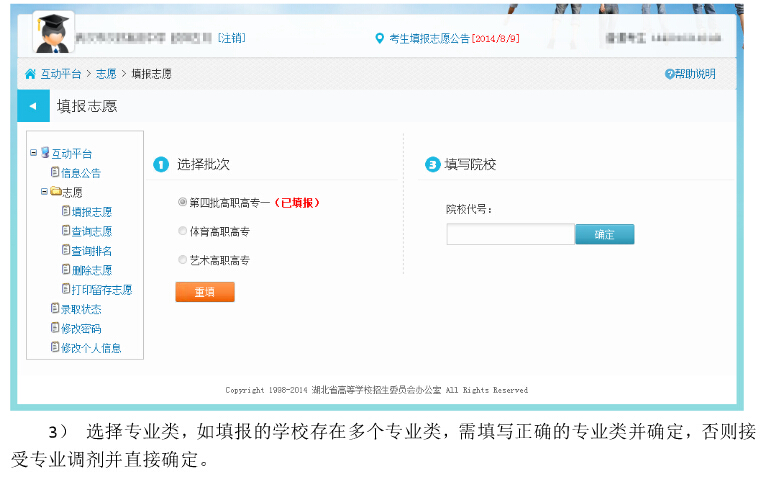
Task: Go to 志愿 in the breadcrumb
Action: click(106, 74)
